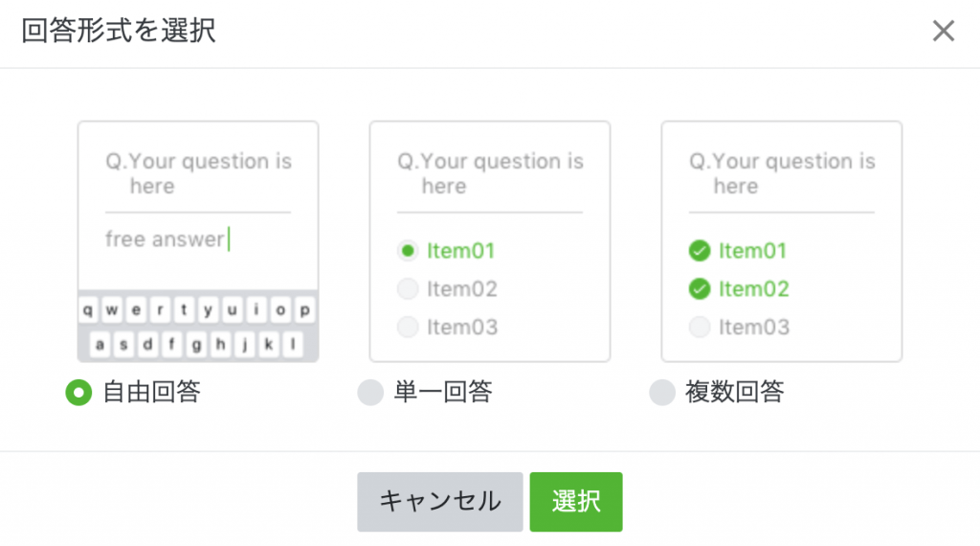
Task: Click the Item02 radio icon in single-answer preview
Action: coord(408,289)
